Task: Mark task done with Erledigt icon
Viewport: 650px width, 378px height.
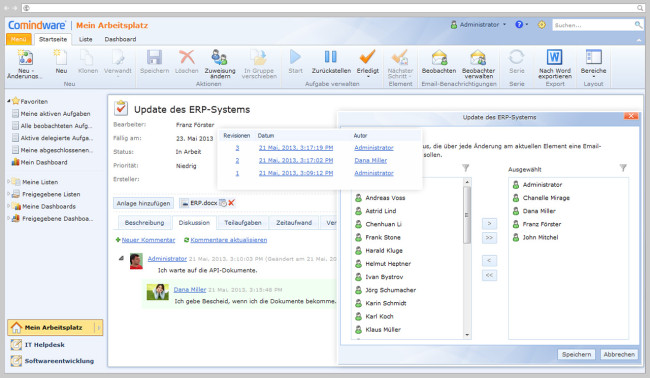Action: pyautogui.click(x=367, y=57)
